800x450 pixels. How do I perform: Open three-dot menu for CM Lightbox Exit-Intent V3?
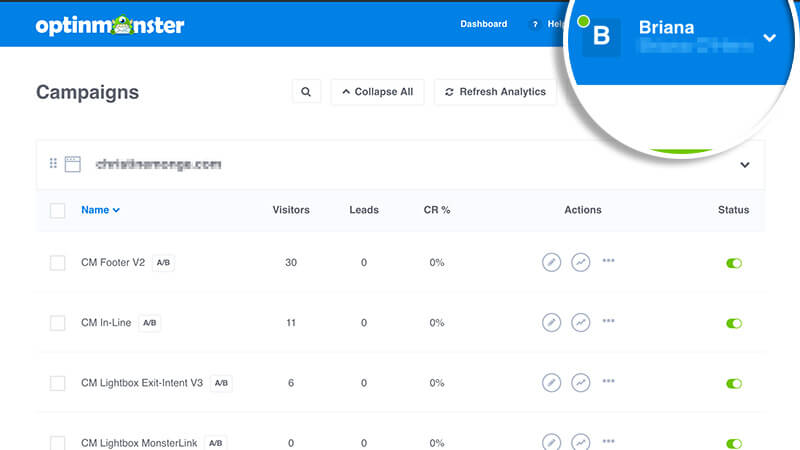(608, 382)
